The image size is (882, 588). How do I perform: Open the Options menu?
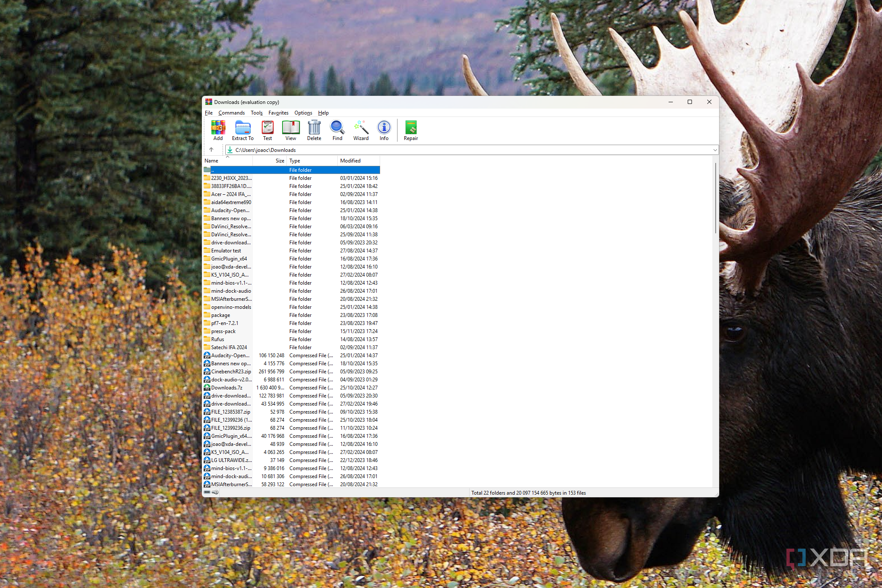pos(303,113)
